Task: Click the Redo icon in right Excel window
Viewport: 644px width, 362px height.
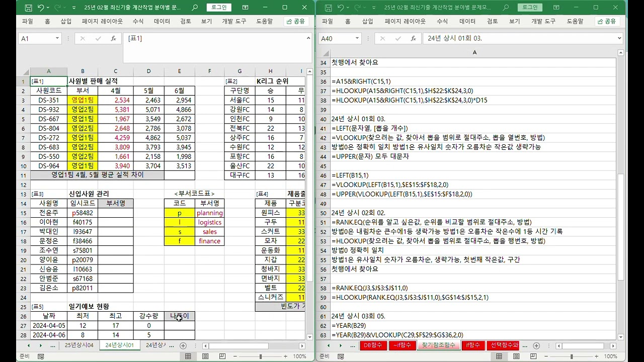Action: coord(356,8)
